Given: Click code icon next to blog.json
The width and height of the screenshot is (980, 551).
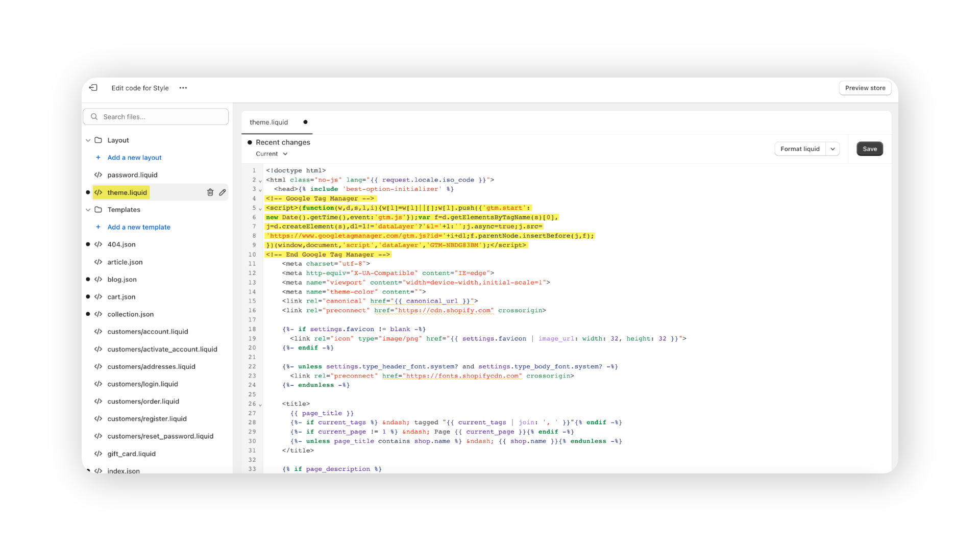Looking at the screenshot, I should [98, 280].
